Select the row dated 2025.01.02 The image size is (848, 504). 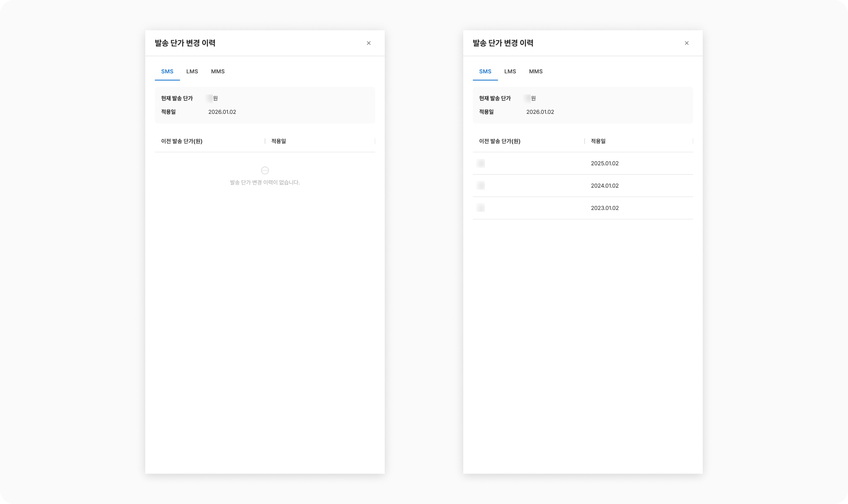(x=605, y=163)
